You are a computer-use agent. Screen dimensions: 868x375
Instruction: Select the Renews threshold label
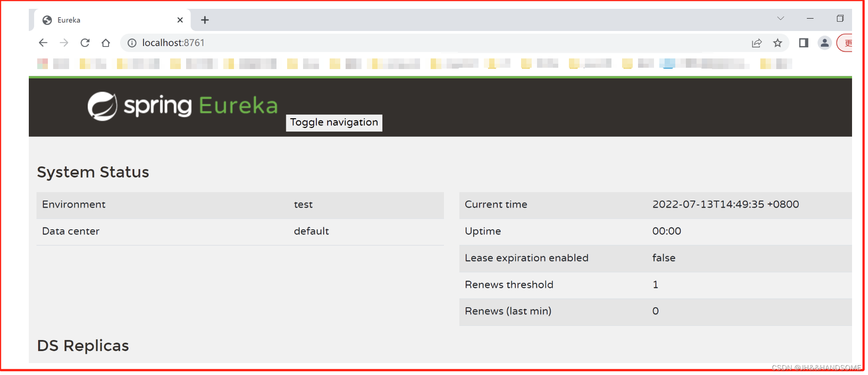509,285
